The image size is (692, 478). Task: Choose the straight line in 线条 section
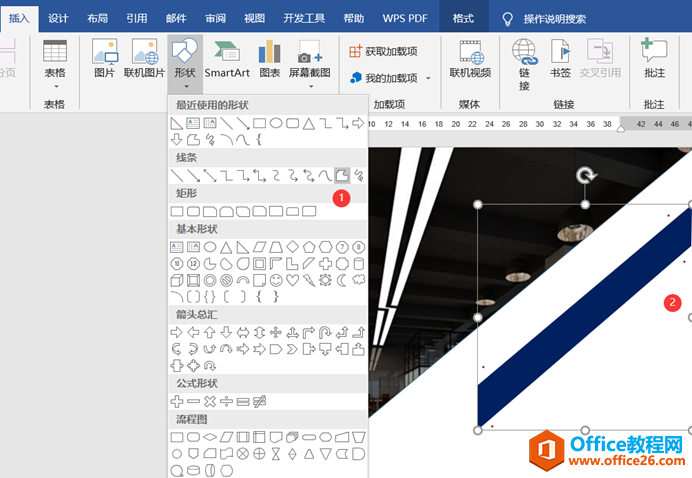(177, 176)
